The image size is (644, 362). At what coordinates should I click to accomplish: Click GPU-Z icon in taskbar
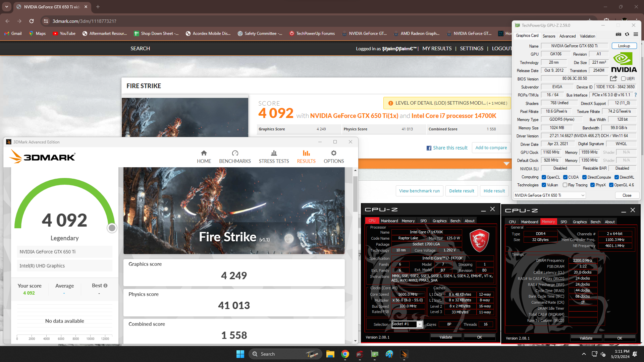tap(375, 354)
